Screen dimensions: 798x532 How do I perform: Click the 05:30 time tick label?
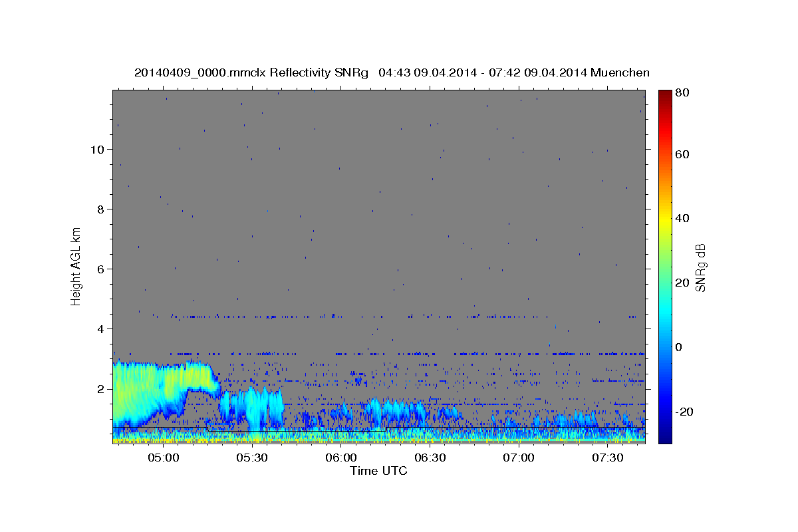click(x=252, y=458)
